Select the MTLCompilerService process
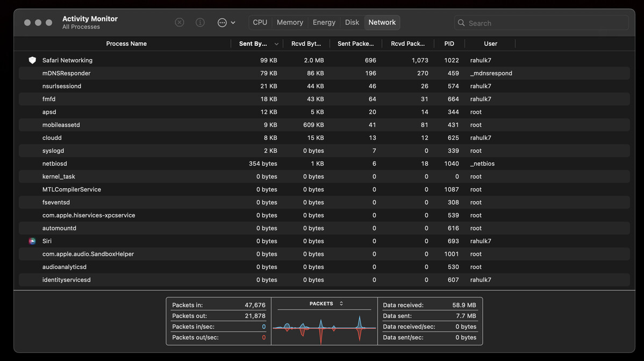This screenshot has width=644, height=361. point(71,189)
